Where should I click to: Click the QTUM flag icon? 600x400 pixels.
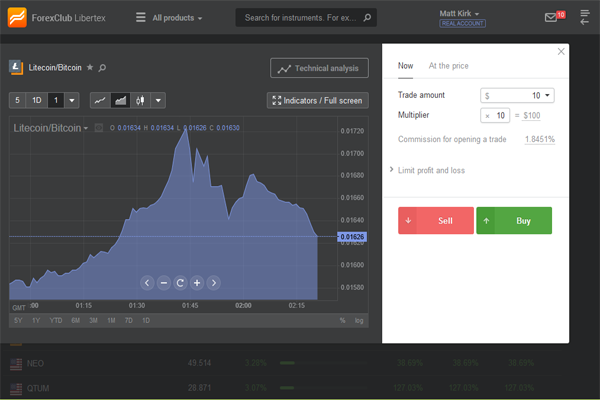16,389
